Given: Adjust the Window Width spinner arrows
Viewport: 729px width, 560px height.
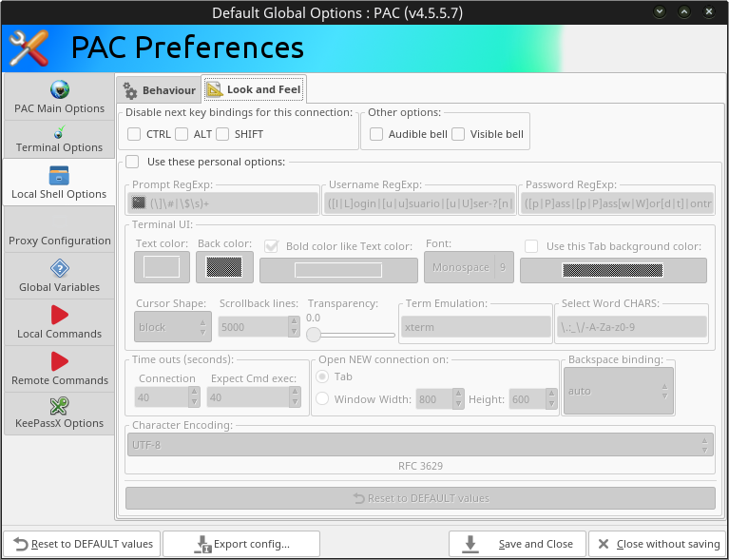Looking at the screenshot, I should (458, 398).
